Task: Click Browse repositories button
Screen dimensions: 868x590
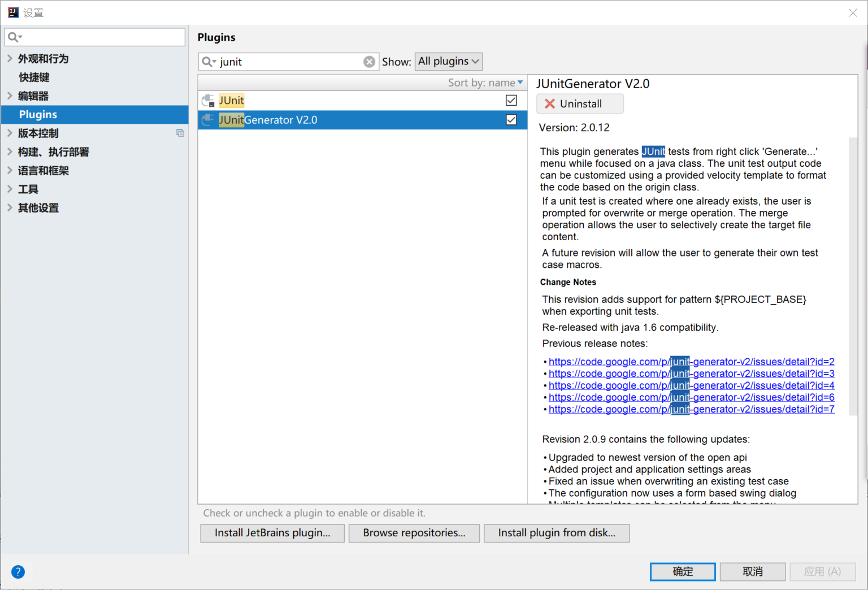Action: pos(414,533)
